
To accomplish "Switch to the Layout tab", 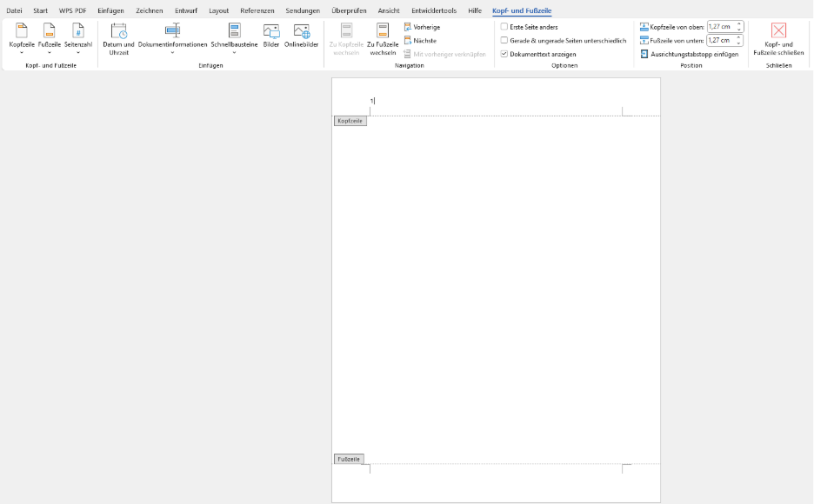I will [218, 10].
